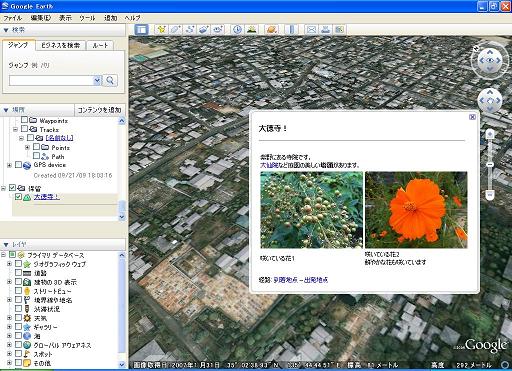
Task: Open the ヘルプ menu
Action: point(132,18)
